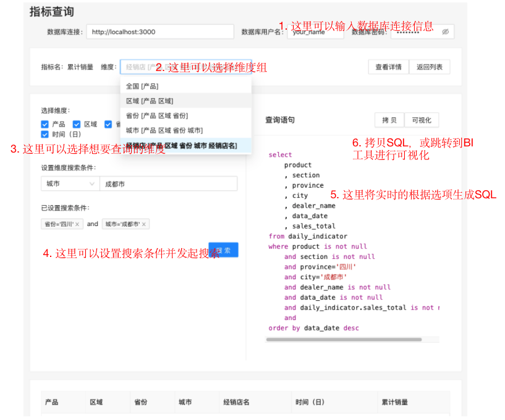The image size is (505, 420).
Task: Toggle password visibility eye icon
Action: pos(445,32)
